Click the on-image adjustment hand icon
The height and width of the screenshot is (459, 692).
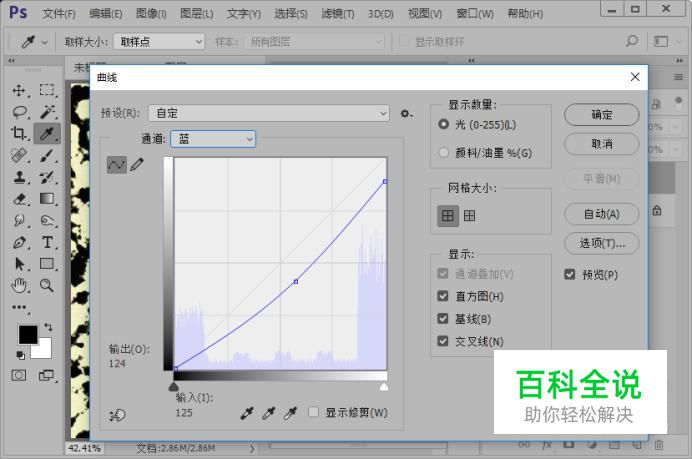click(117, 415)
